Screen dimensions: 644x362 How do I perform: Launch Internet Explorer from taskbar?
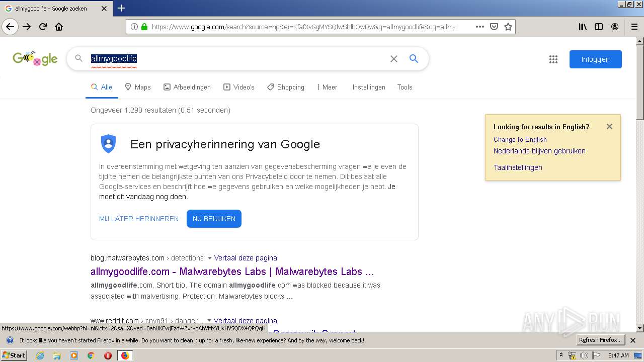coord(40,355)
